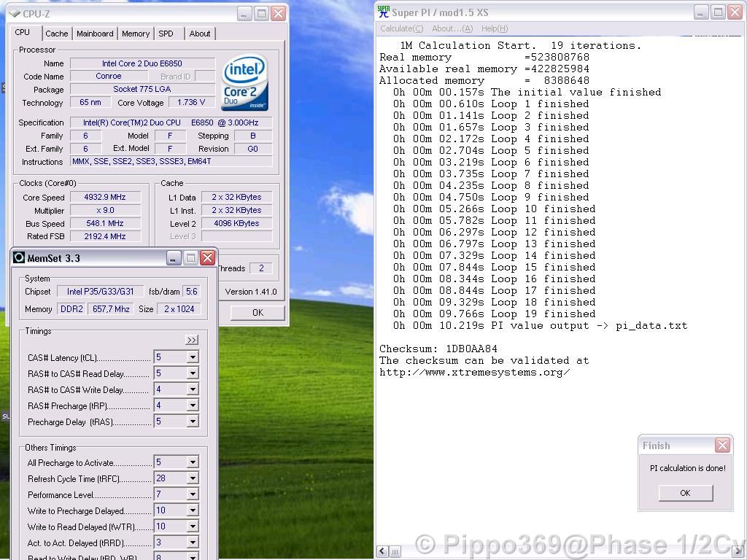The height and width of the screenshot is (560, 747).
Task: Open the Write to Precharge Delayed dropdown
Action: pos(193,510)
